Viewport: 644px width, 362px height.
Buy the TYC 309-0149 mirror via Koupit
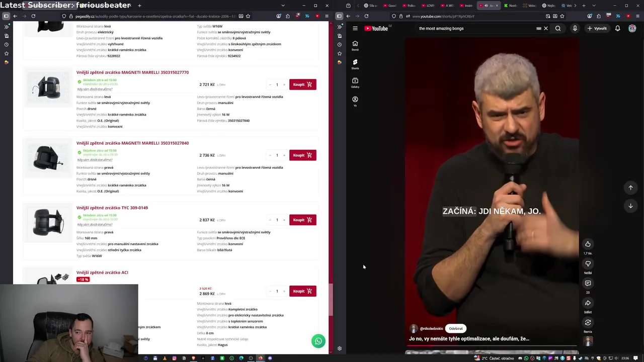(302, 220)
